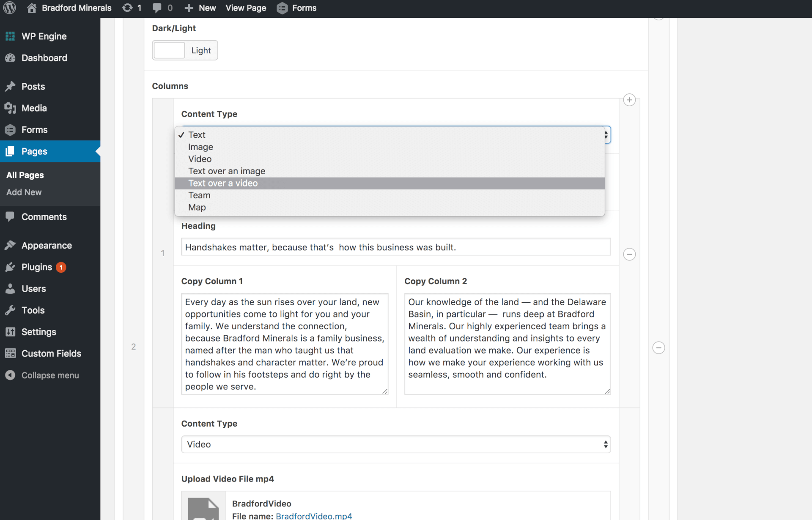Open the comments bubble showing 0
This screenshot has height=520, width=812.
tap(157, 8)
